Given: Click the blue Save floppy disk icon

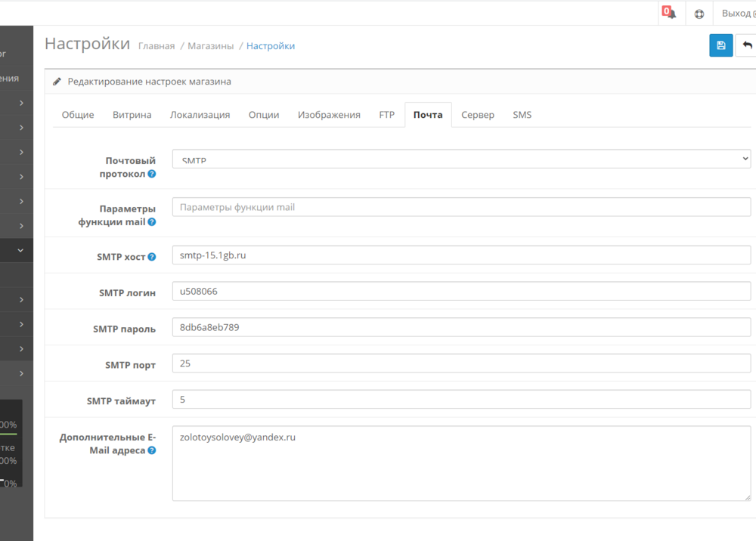Looking at the screenshot, I should pyautogui.click(x=720, y=45).
